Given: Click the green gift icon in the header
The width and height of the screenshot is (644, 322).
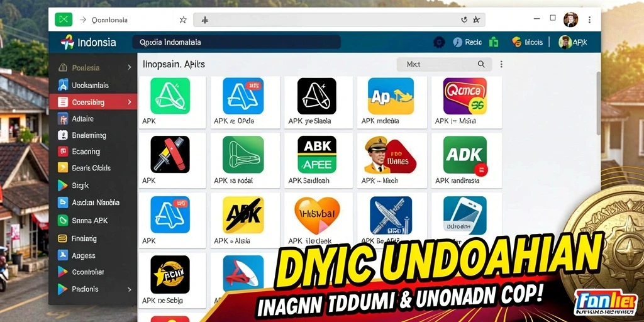Looking at the screenshot, I should point(494,42).
